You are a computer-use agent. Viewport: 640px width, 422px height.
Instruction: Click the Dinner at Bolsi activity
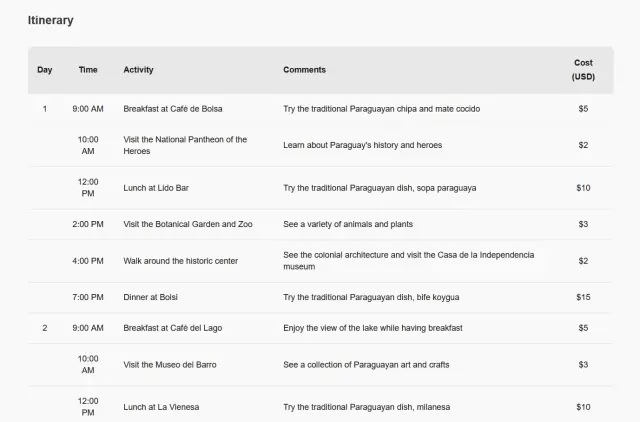[150, 297]
